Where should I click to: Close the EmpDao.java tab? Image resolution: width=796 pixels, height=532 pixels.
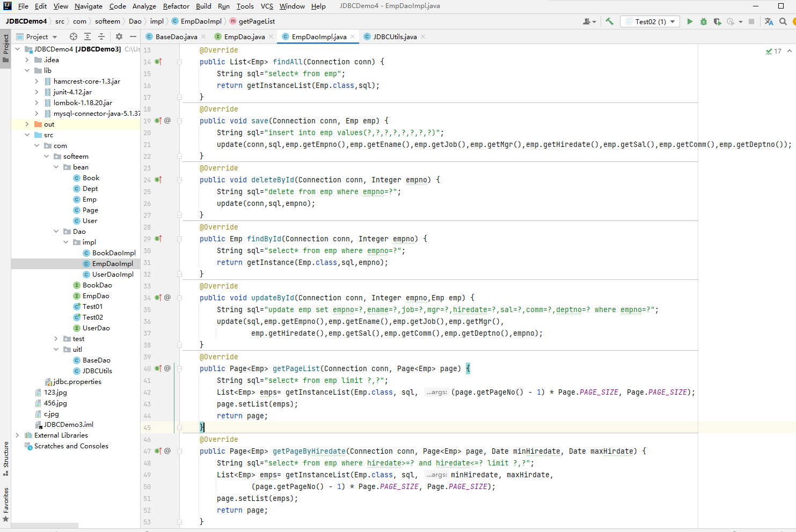tap(271, 36)
